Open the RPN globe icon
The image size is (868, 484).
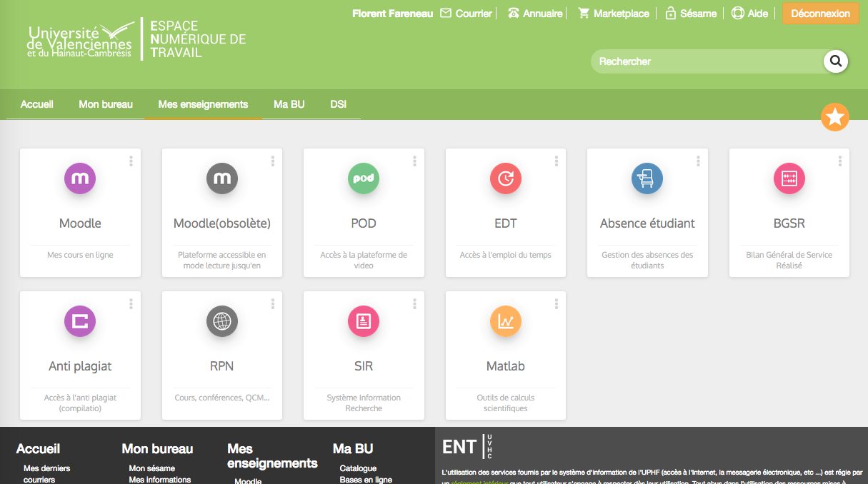(221, 321)
